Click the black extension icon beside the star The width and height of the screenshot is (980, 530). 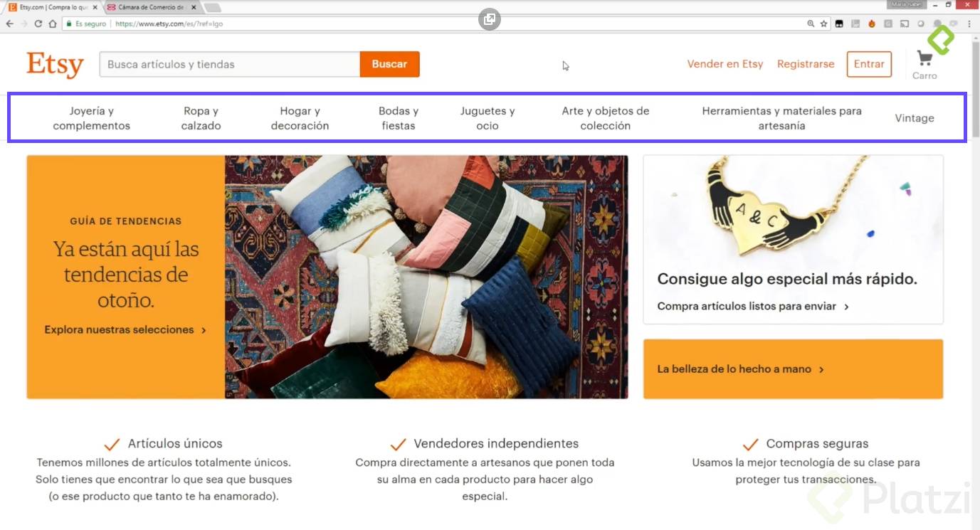click(840, 23)
